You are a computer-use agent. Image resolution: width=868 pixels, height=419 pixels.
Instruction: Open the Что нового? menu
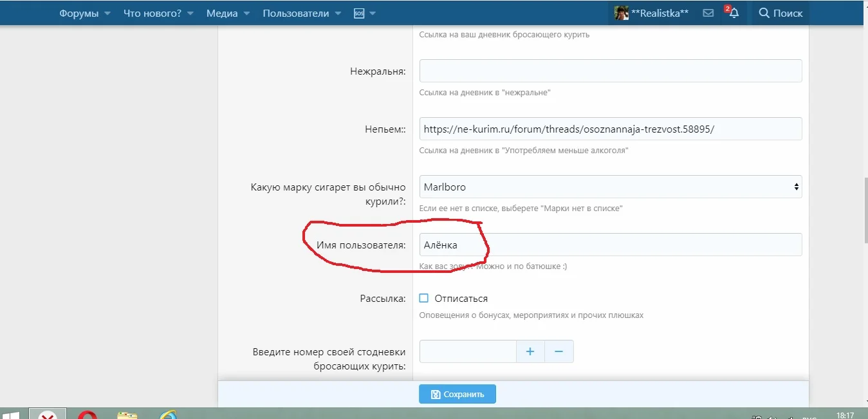[153, 12]
